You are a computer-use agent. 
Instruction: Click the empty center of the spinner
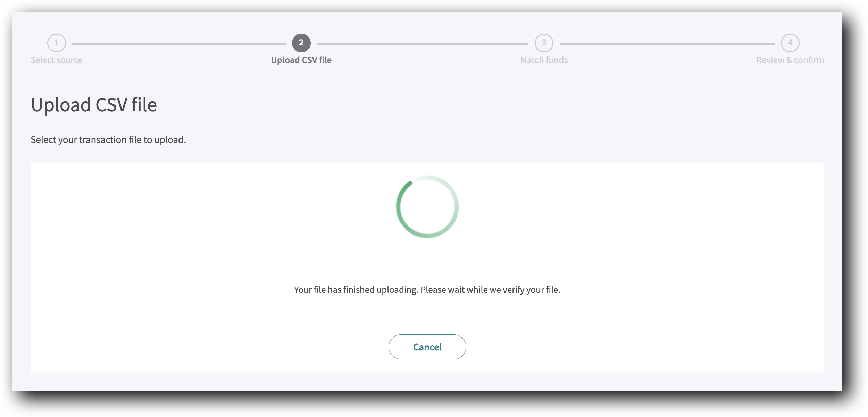pos(427,207)
